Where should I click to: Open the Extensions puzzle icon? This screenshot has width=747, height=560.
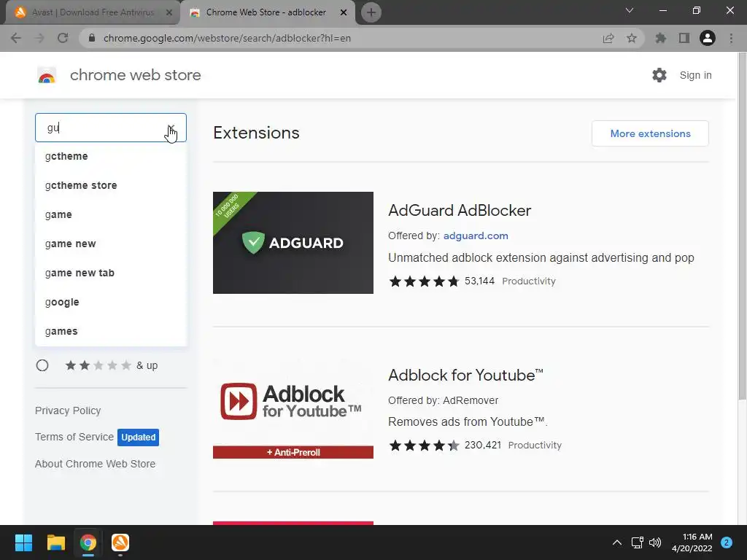pyautogui.click(x=661, y=38)
